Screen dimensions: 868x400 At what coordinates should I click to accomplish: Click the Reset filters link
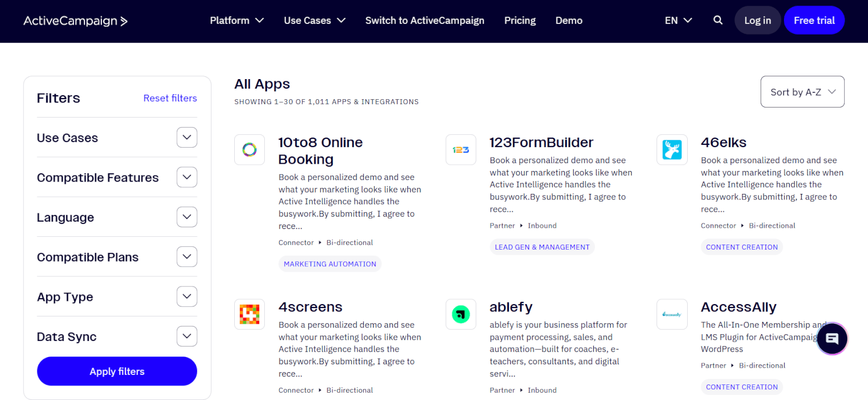click(170, 97)
